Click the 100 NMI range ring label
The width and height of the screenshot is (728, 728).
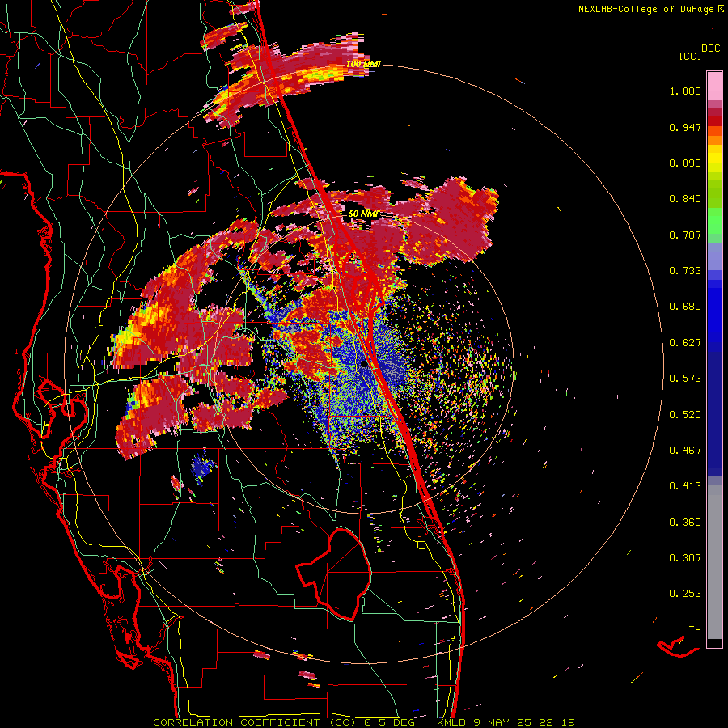(363, 64)
